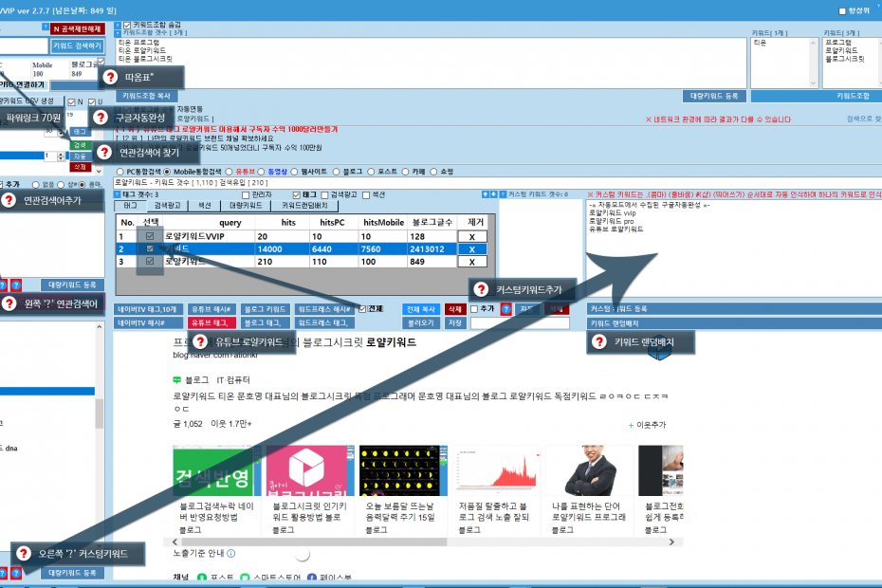Select 웹사이트 radio button
The width and height of the screenshot is (882, 588).
[294, 172]
